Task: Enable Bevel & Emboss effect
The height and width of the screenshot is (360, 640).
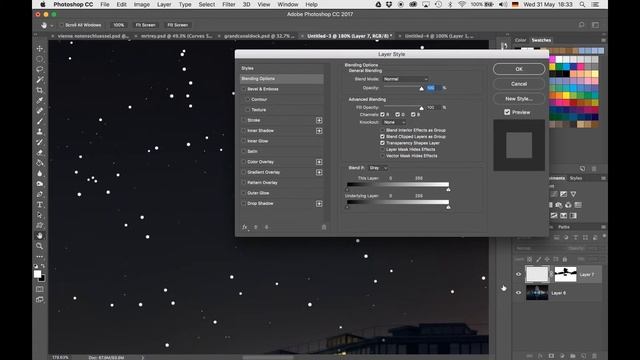Action: point(244,89)
